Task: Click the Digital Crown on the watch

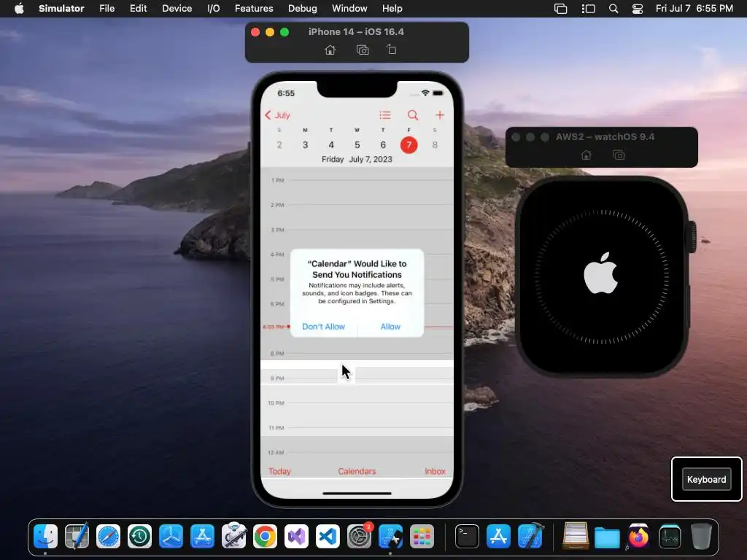Action: pos(692,237)
